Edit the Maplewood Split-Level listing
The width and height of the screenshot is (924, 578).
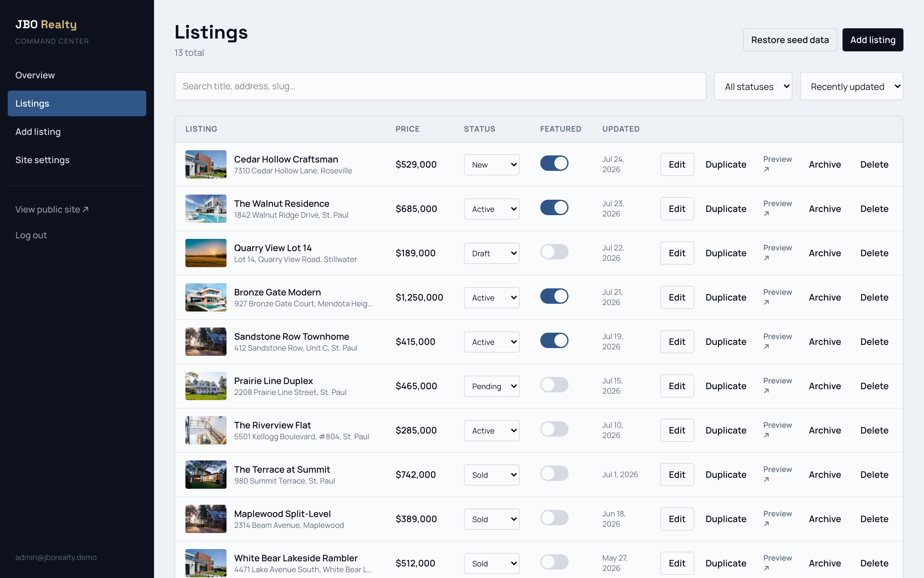[x=677, y=519]
